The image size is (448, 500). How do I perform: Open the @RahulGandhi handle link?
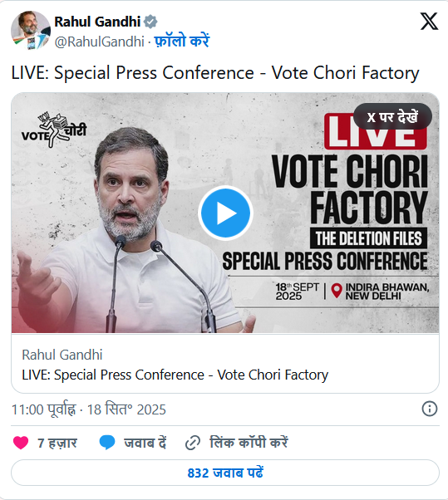[99, 42]
